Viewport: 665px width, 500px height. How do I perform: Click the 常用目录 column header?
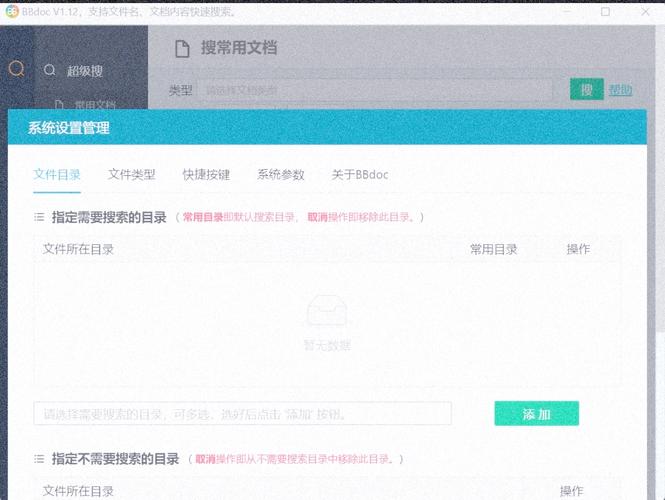click(493, 249)
